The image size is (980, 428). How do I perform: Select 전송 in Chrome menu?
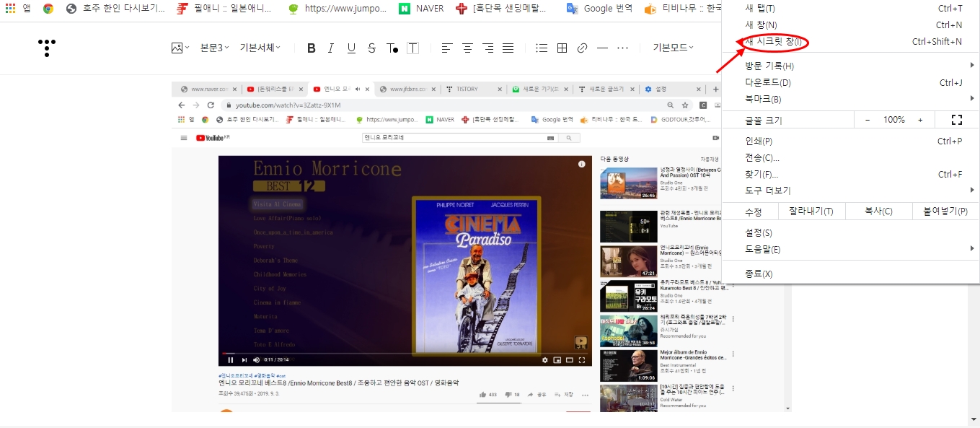[850, 157]
